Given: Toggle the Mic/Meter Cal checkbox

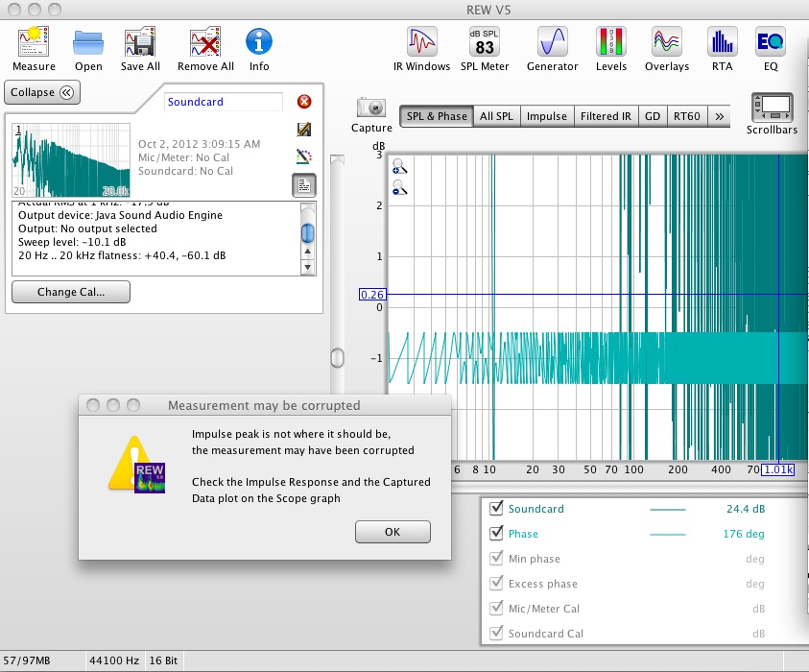Looking at the screenshot, I should coord(496,608).
